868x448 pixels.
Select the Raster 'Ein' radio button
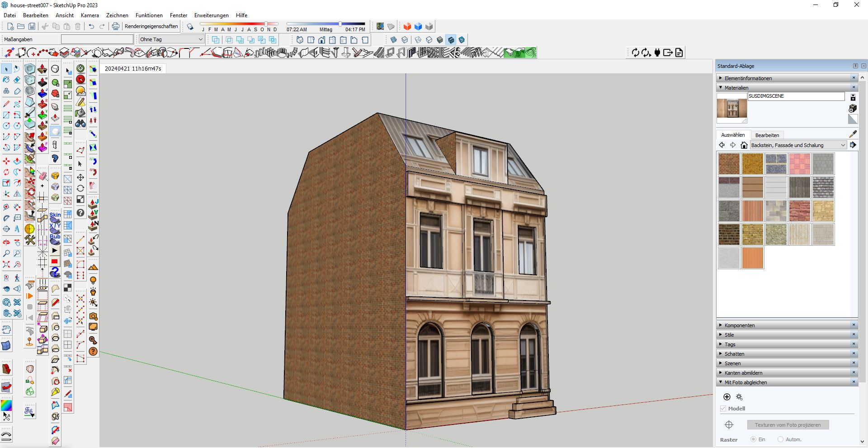pyautogui.click(x=753, y=439)
